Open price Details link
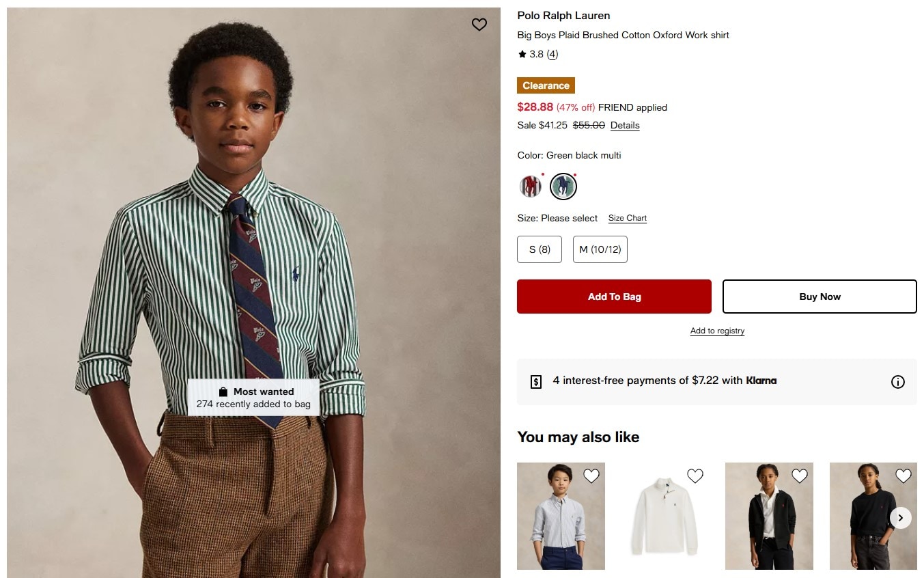This screenshot has height=578, width=924. (625, 125)
